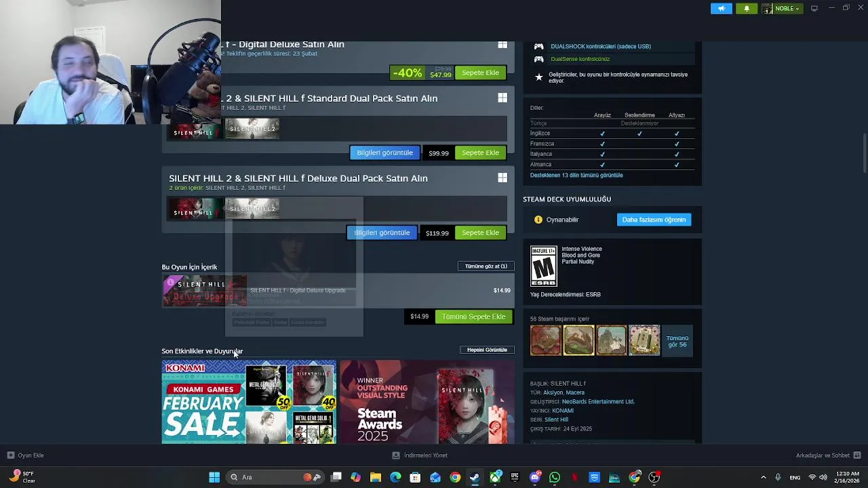Click 'Daha fazlasını öğrenin' Steam Deck button
This screenshot has width=868, height=488.
654,220
